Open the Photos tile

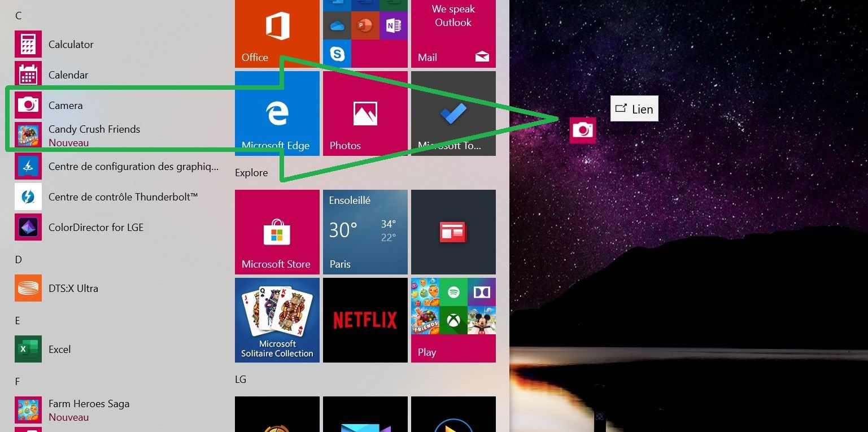click(x=365, y=114)
